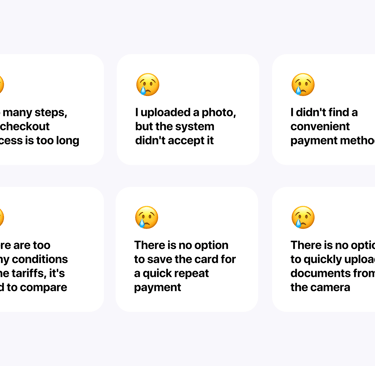Click the partly visible emoji on tariffs card
This screenshot has height=366, width=375.
coord(2,217)
